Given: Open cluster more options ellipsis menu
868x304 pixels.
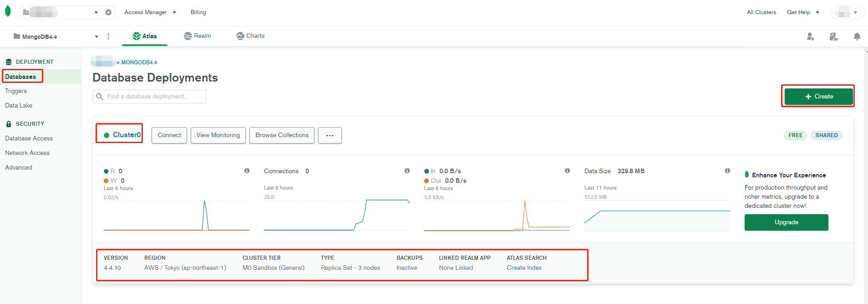Looking at the screenshot, I should click(x=330, y=135).
